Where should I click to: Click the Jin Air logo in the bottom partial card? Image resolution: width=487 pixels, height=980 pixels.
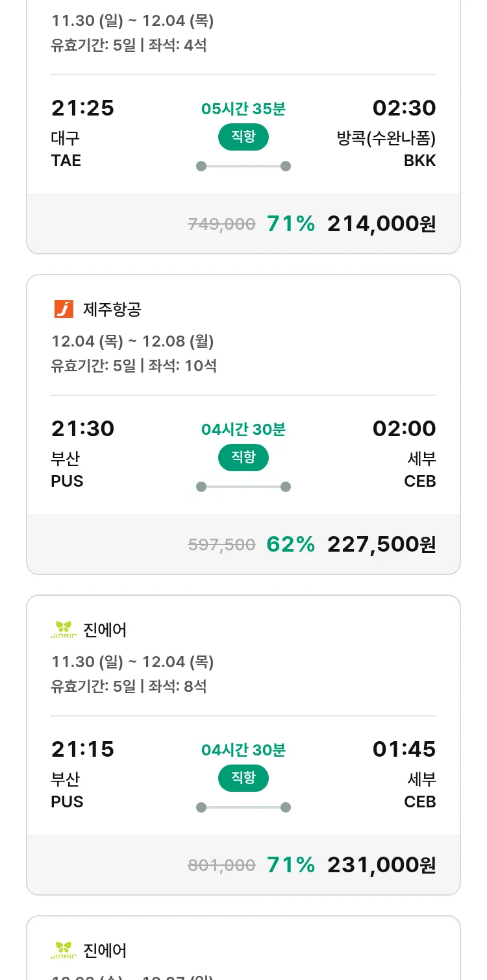[64, 950]
